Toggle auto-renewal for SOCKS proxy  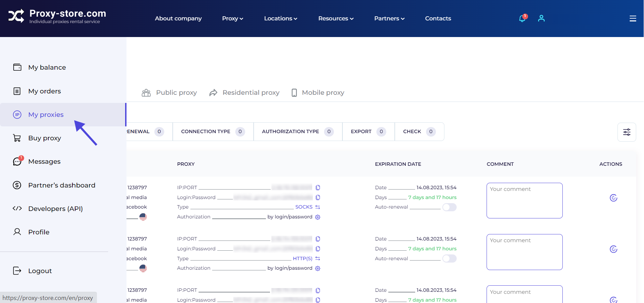pyautogui.click(x=449, y=207)
